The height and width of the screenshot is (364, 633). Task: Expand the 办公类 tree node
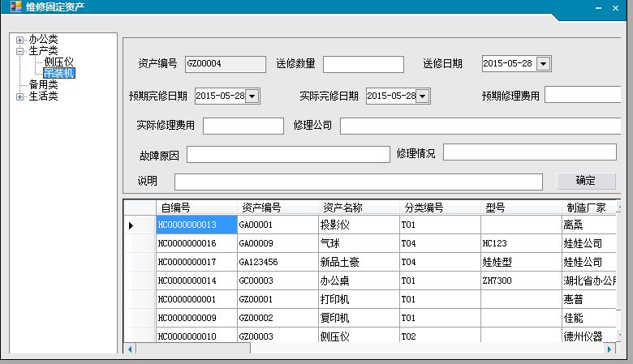20,39
